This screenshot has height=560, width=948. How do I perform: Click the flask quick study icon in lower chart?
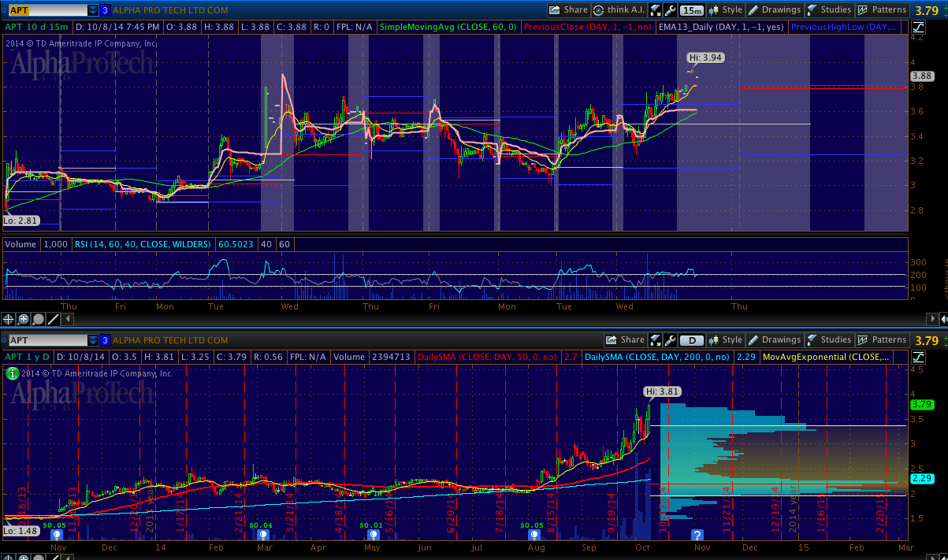[x=656, y=340]
